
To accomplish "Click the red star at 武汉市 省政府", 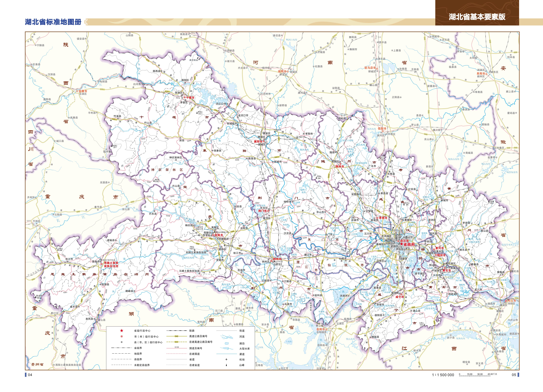I will [x=401, y=244].
